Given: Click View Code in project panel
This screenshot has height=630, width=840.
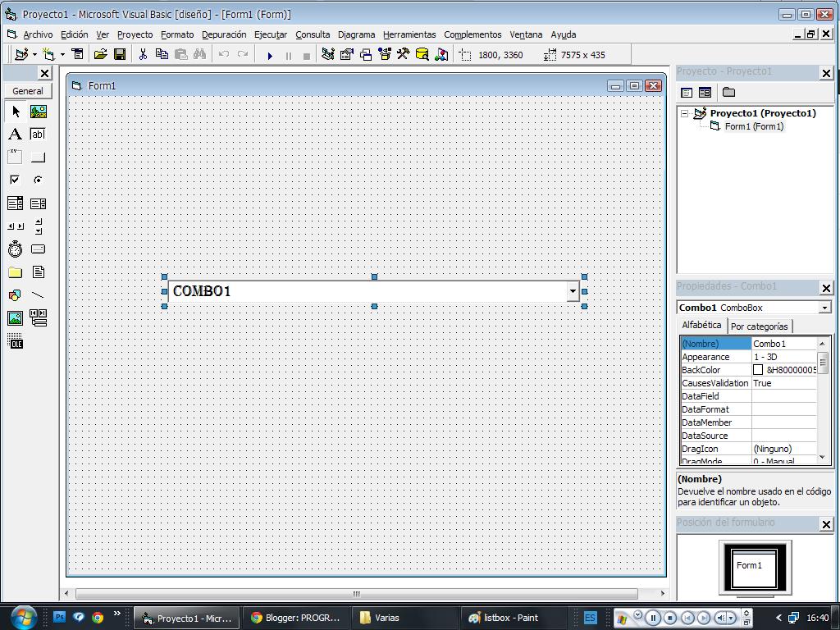Looking at the screenshot, I should (687, 93).
